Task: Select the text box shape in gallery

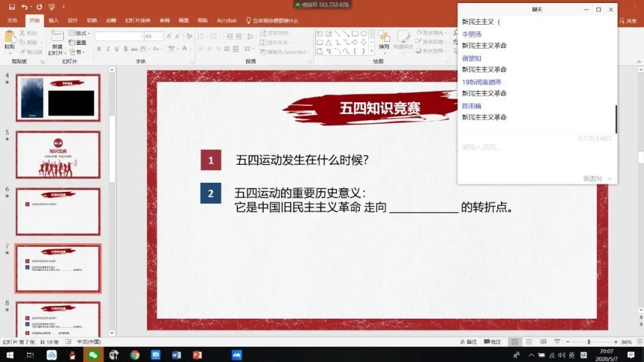Action: [320, 34]
